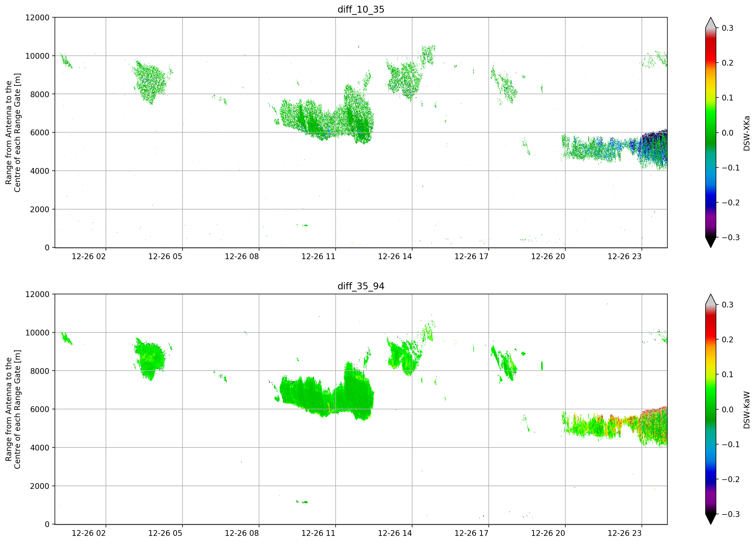Click the diff_10_35 plot title

point(361,9)
